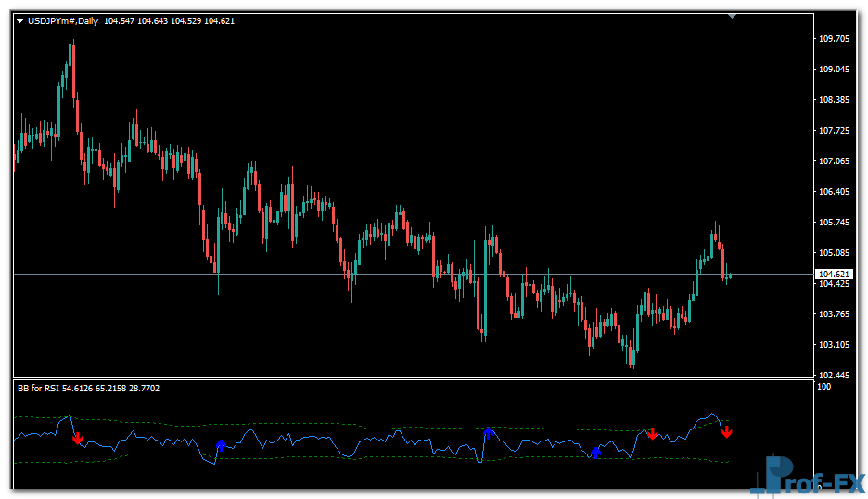
Task: Click the Prof-FX watermark logo
Action: click(x=805, y=475)
